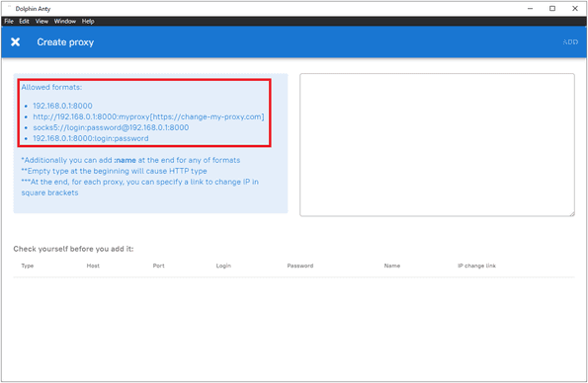This screenshot has width=588, height=383.
Task: Maximize the Dolphin Anty window
Action: coord(552,8)
